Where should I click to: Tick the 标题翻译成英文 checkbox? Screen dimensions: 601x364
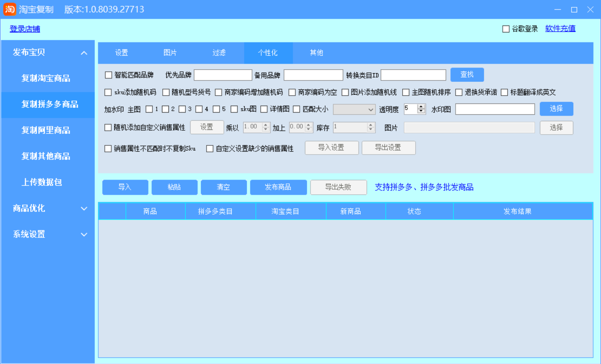[504, 92]
